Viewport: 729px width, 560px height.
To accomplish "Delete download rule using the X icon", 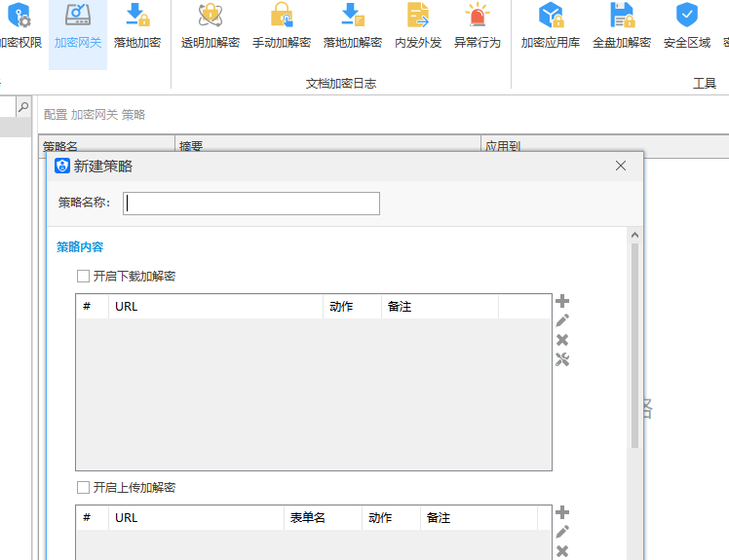I will click(x=562, y=340).
